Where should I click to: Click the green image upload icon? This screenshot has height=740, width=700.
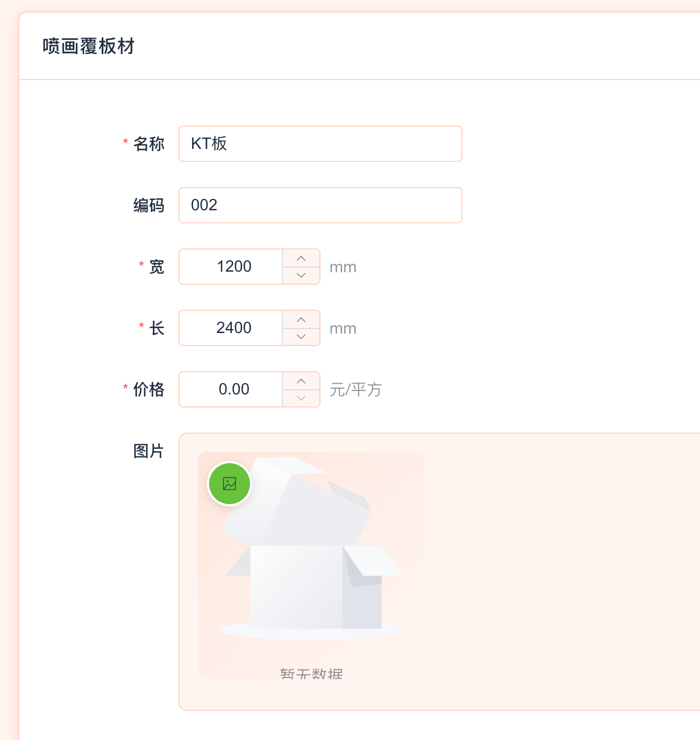(x=230, y=484)
